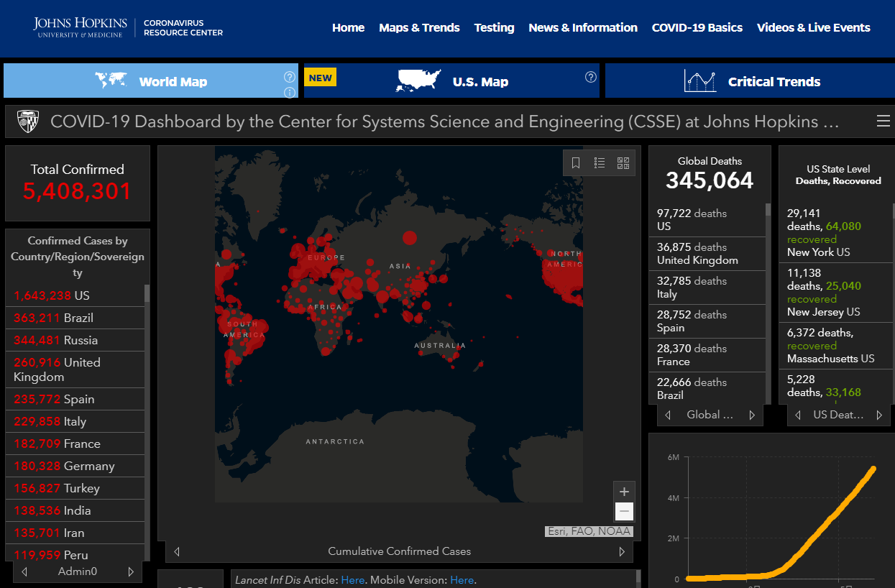
Task: Click the Global Deaths 345,064 figure
Action: pyautogui.click(x=710, y=180)
